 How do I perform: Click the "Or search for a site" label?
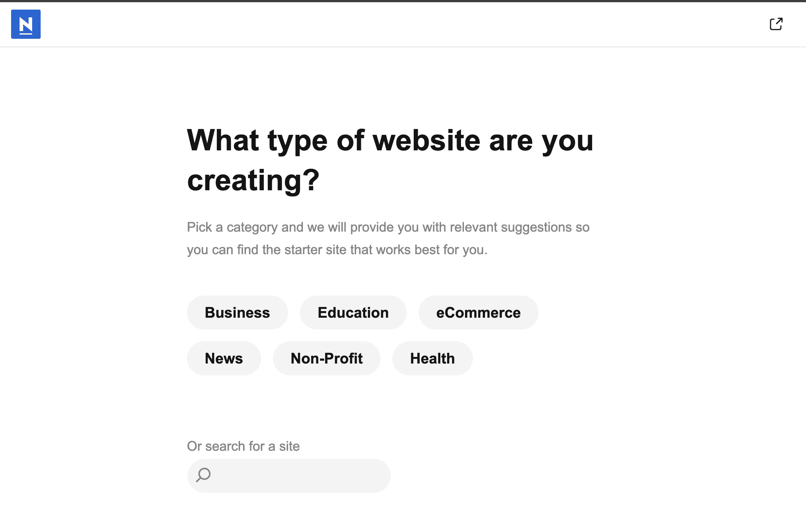(243, 446)
